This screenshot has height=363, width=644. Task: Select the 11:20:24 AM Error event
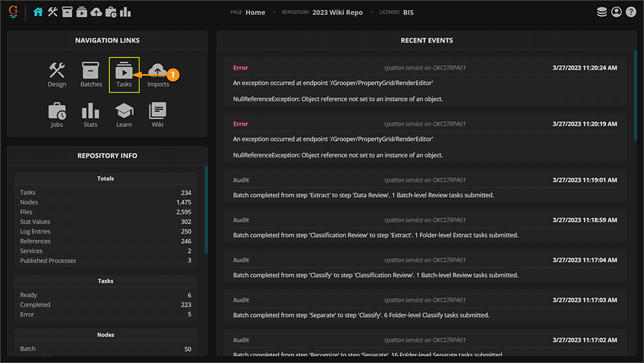tap(424, 83)
